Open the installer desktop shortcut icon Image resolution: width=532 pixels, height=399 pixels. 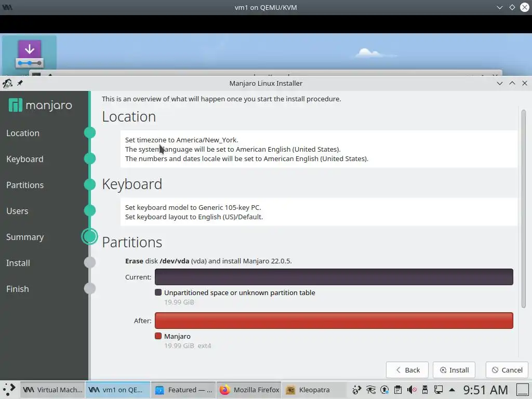[30, 54]
